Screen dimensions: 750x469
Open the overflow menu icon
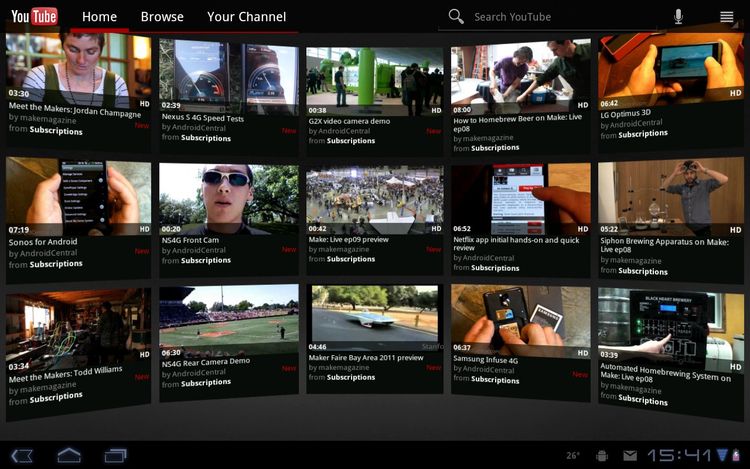coord(727,16)
